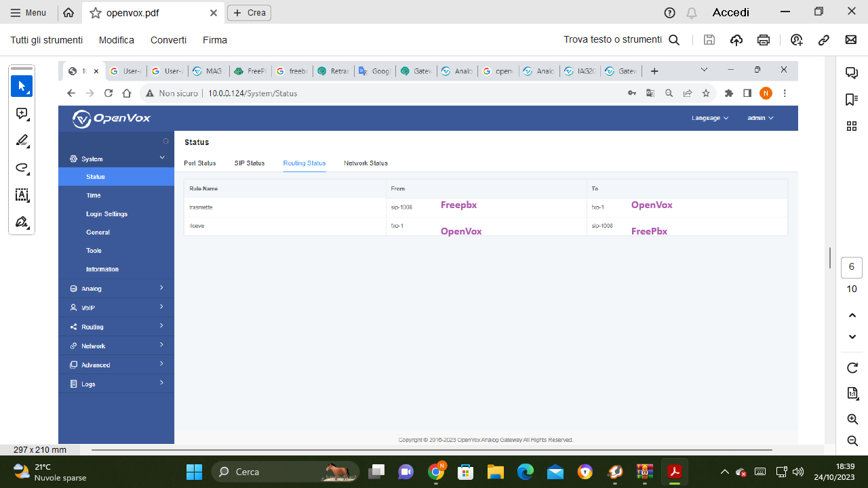
Task: Select the Add text box tool
Action: point(22,195)
